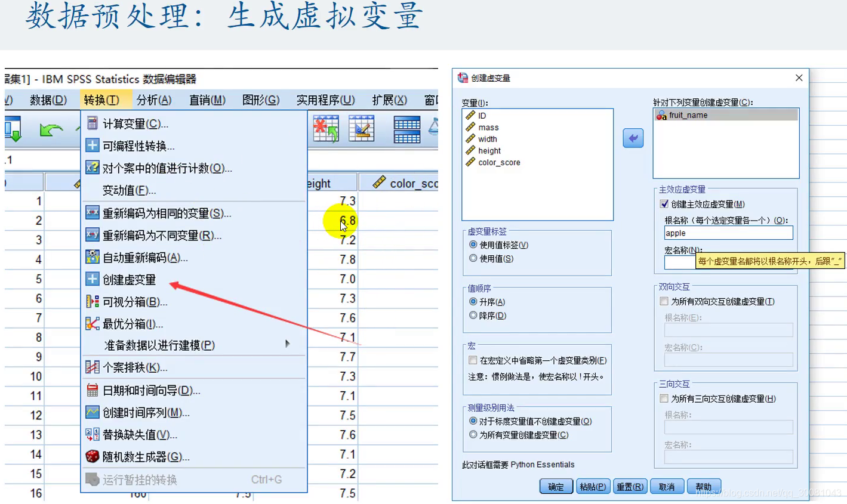The image size is (847, 504).
Task: Click cell value 7.8 in row 4
Action: [347, 259]
